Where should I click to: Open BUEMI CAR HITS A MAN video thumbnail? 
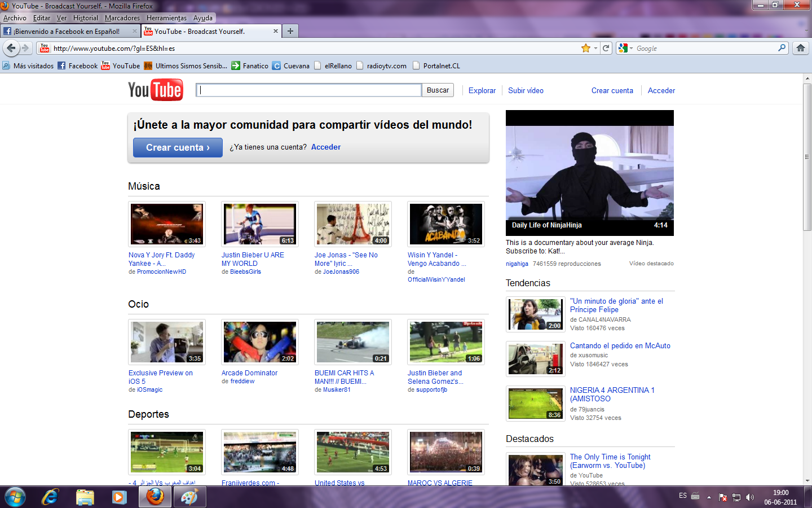click(x=352, y=342)
